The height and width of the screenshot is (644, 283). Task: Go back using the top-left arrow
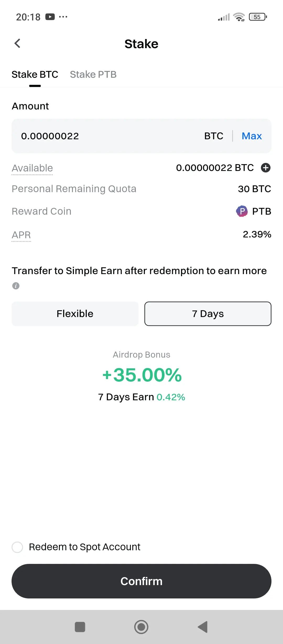17,43
